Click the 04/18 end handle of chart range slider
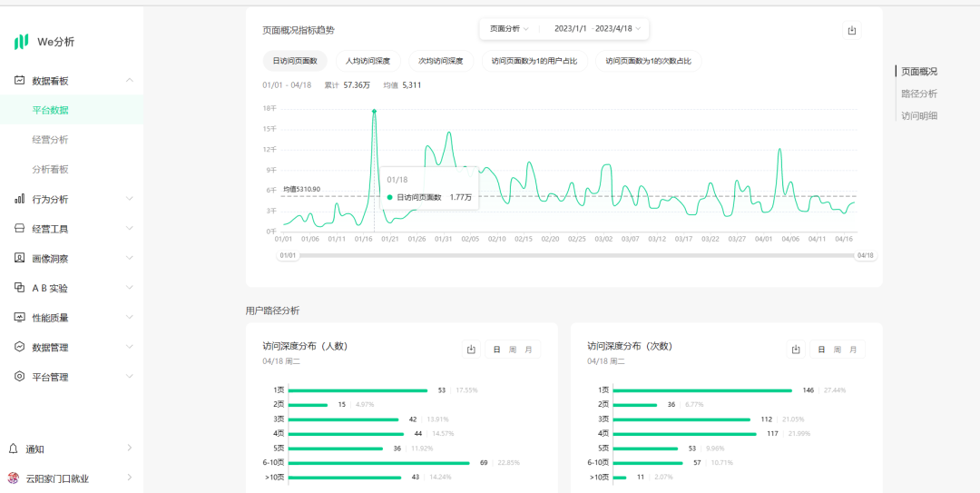980x493 pixels. [866, 256]
